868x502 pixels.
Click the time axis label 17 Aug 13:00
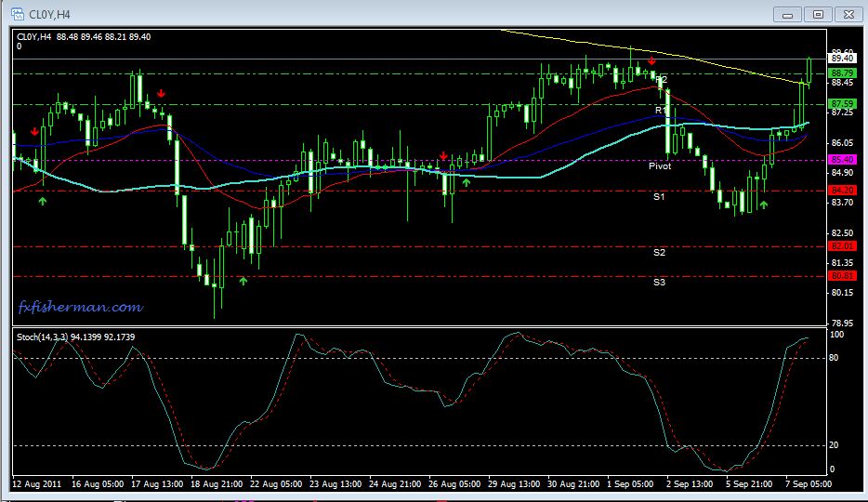tap(157, 484)
